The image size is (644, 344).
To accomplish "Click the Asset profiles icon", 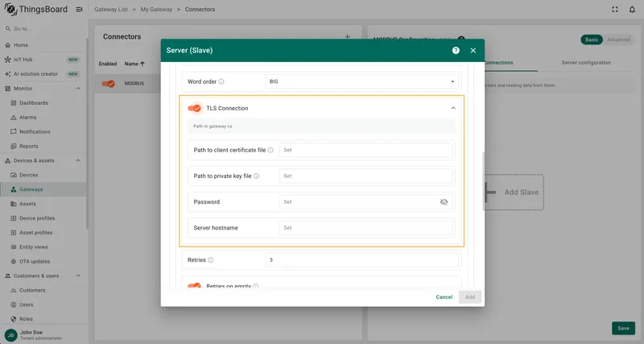I will point(14,233).
